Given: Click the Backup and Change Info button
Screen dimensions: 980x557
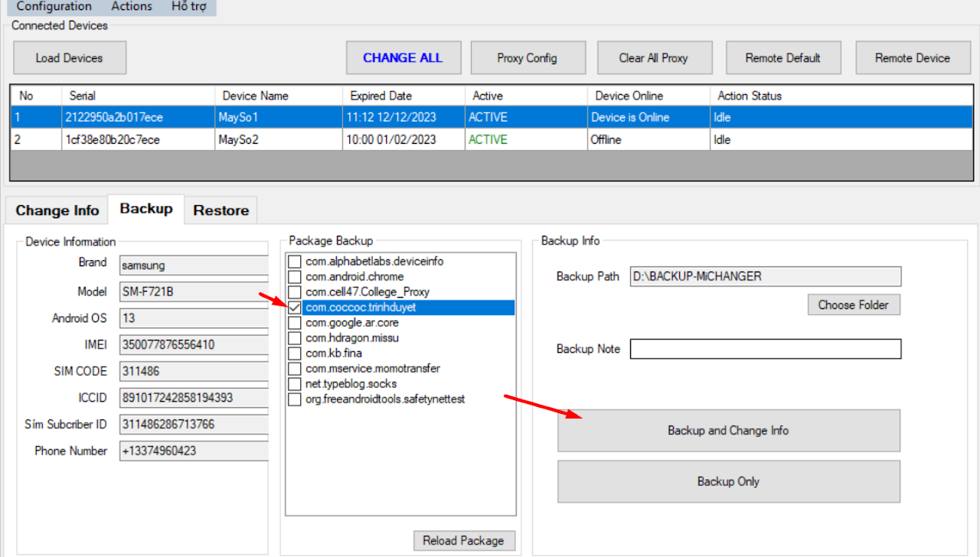Looking at the screenshot, I should (x=728, y=431).
